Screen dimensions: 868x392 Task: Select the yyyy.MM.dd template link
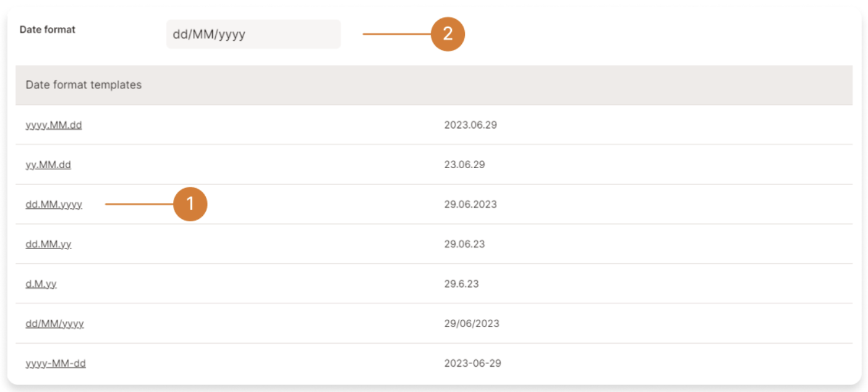click(54, 125)
